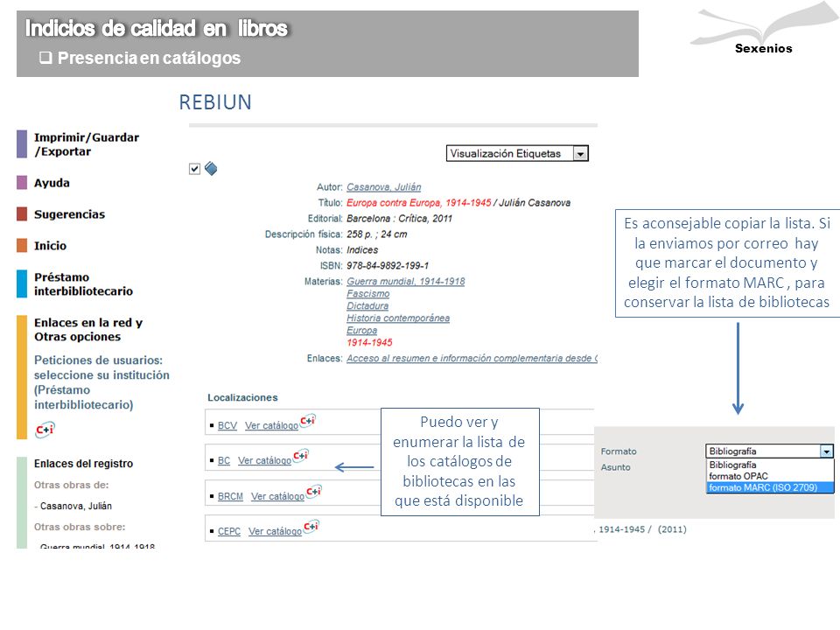
Task: Open the Formato Bibliografía combo box arrow
Action: (827, 451)
